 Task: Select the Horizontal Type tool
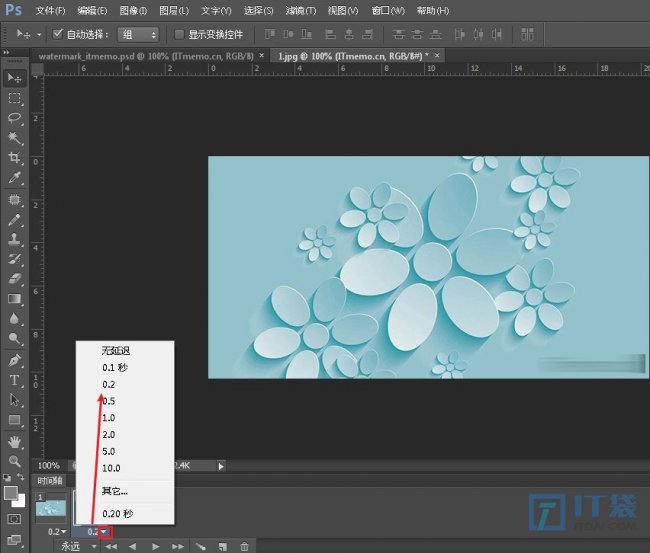coord(14,380)
